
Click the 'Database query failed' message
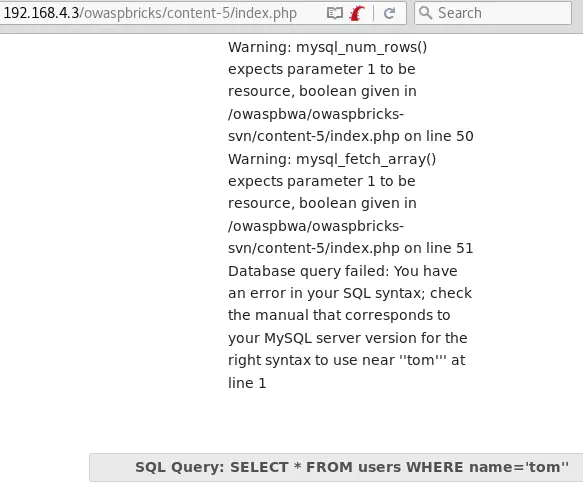[308, 271]
